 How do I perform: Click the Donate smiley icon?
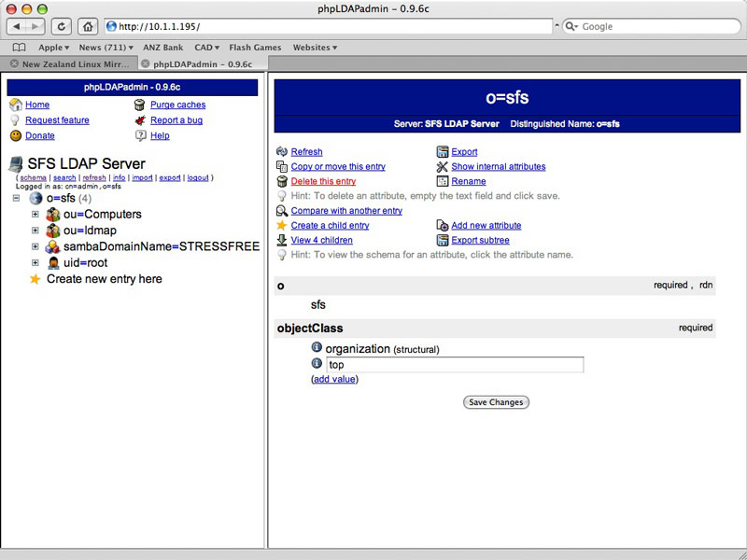[15, 135]
